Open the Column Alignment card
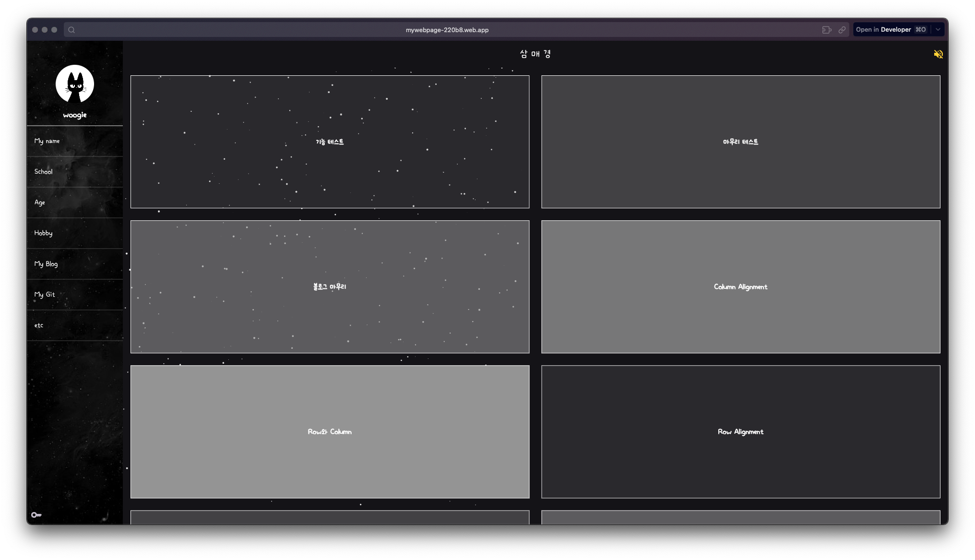The height and width of the screenshot is (560, 975). tap(740, 287)
